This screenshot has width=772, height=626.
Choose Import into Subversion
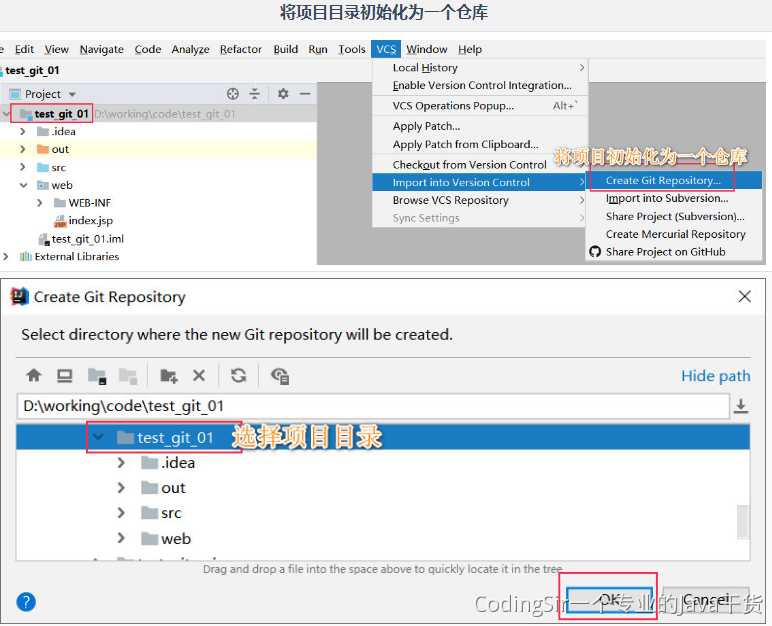pos(674,198)
